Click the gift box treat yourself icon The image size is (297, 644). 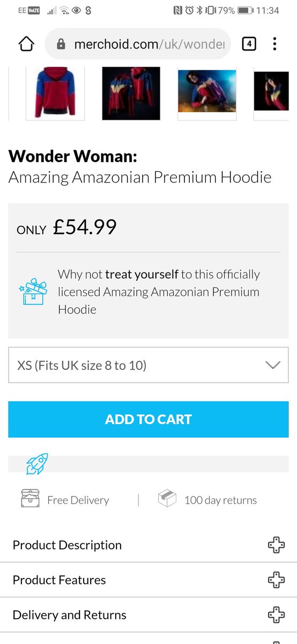click(33, 291)
